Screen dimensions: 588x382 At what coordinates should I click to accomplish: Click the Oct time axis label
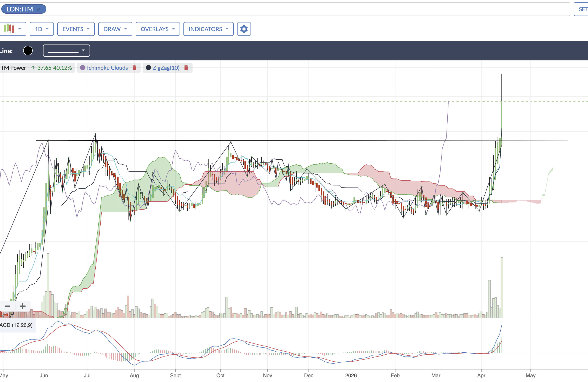click(220, 375)
